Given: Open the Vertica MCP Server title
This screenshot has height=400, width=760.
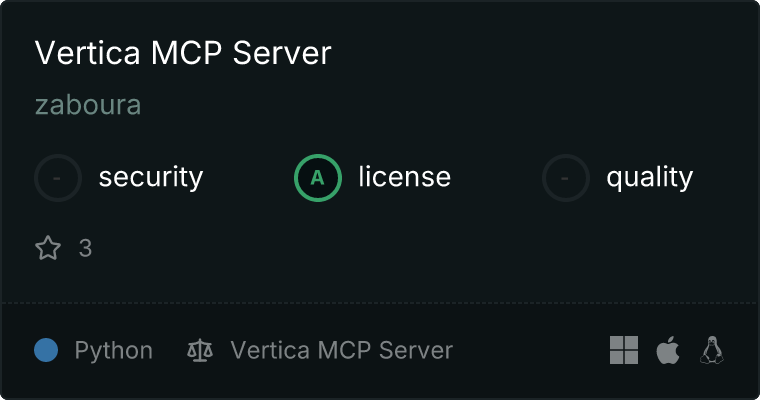Looking at the screenshot, I should (x=183, y=52).
